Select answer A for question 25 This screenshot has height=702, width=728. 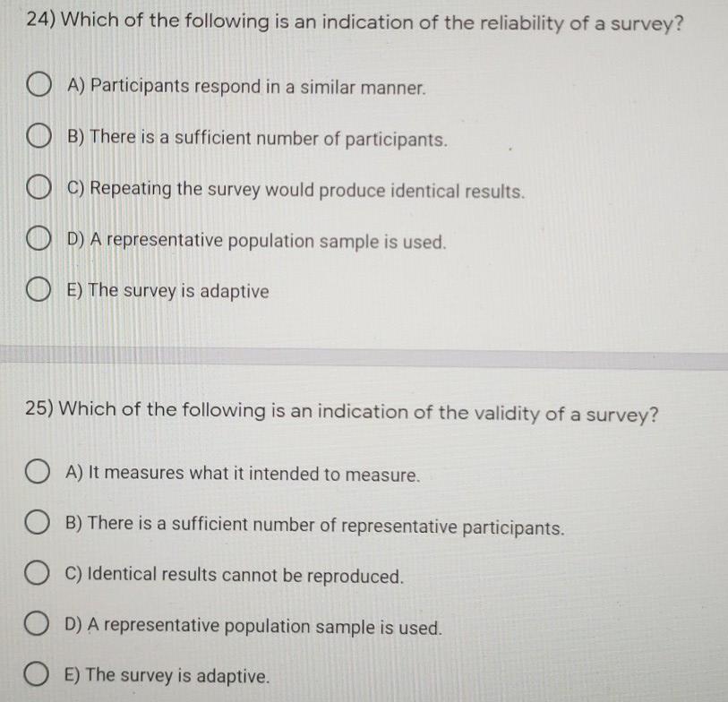point(39,472)
